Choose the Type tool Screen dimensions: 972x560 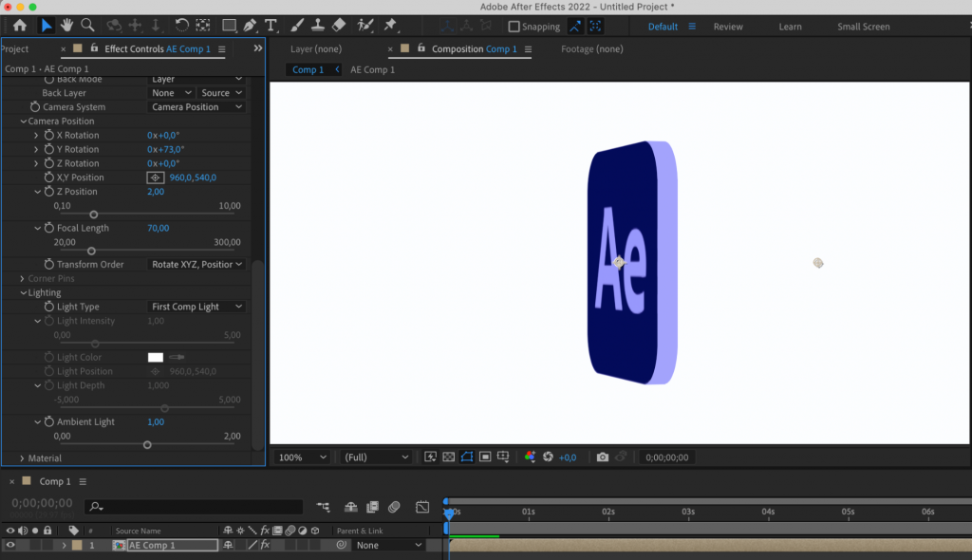271,26
